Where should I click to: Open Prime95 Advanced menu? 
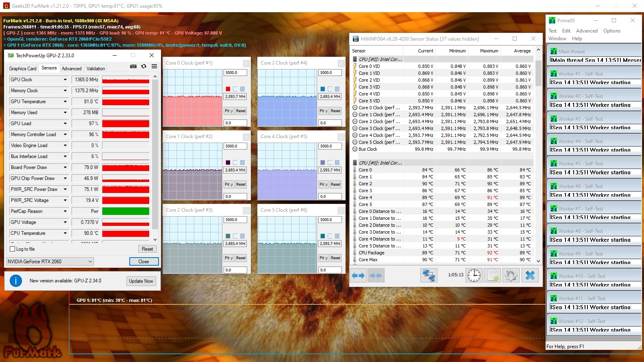587,31
